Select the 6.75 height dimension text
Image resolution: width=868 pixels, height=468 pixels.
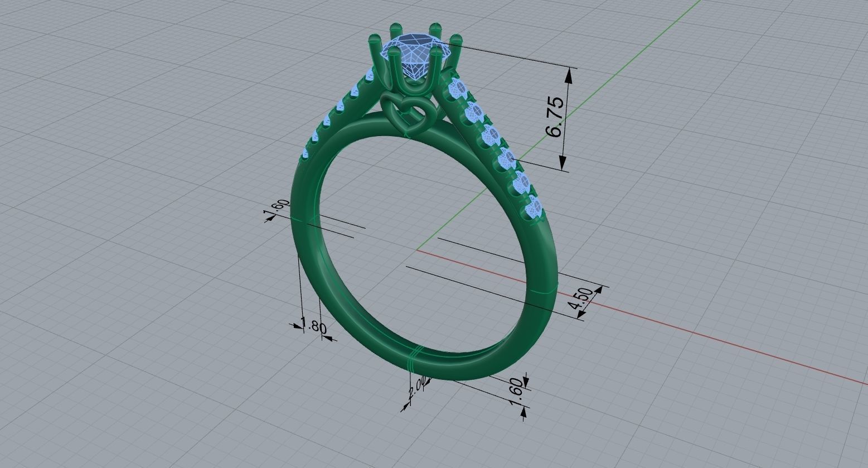555,117
